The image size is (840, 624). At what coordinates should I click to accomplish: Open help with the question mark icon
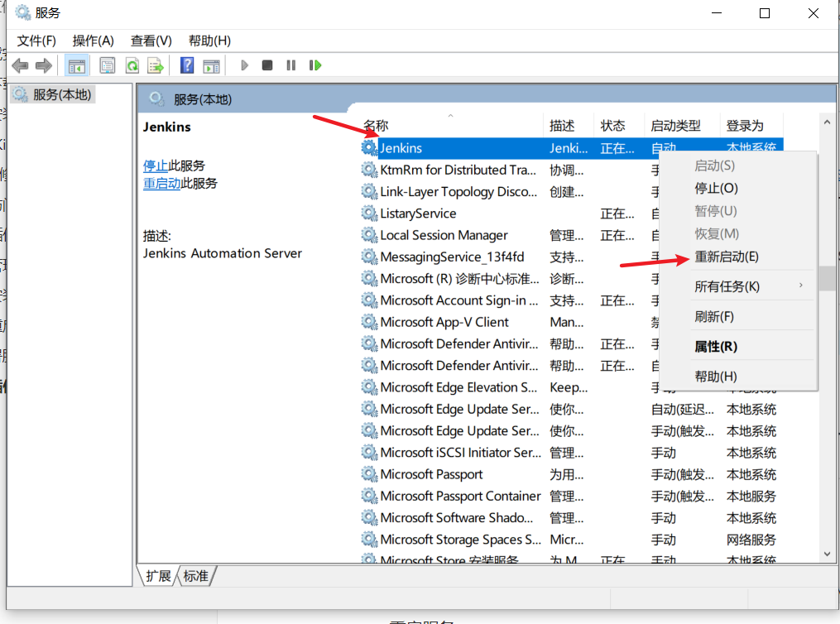pyautogui.click(x=187, y=65)
